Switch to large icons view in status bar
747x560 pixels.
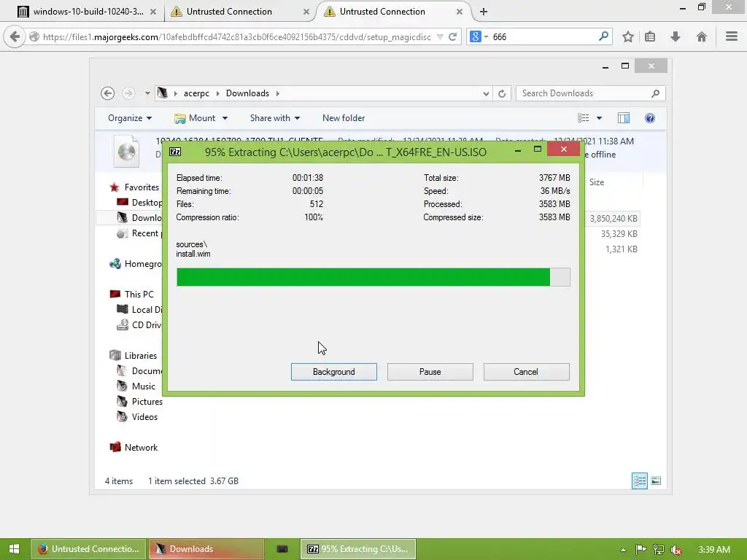click(x=656, y=481)
